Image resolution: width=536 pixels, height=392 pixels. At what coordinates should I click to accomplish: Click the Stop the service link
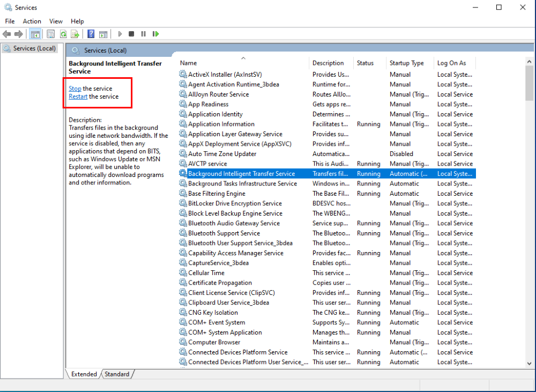[x=75, y=88]
